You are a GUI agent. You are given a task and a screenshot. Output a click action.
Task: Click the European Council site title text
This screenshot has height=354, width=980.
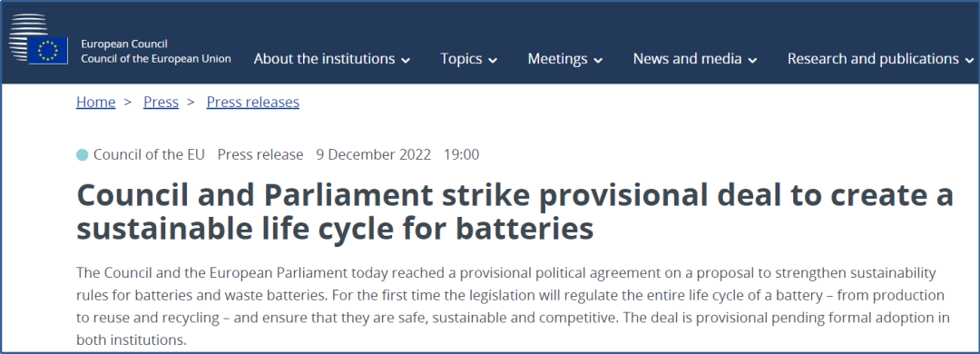click(x=124, y=44)
